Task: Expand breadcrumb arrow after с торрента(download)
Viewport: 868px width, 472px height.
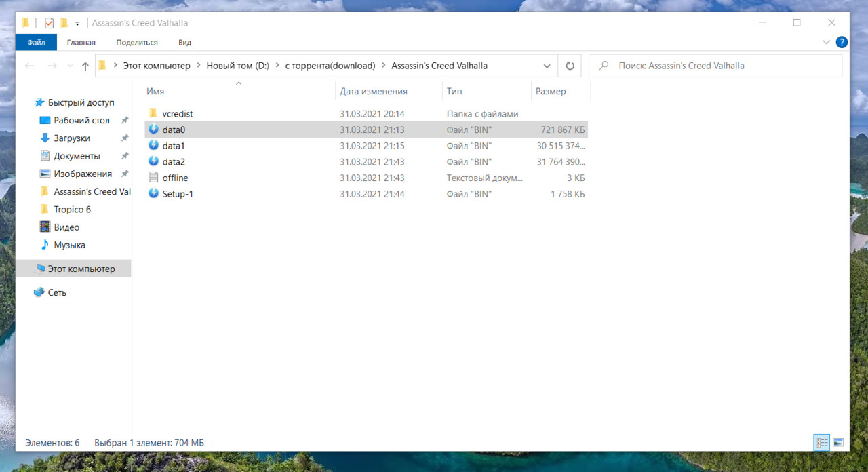Action: (384, 66)
